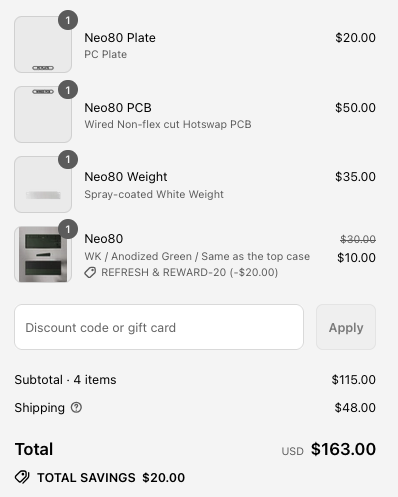Click the Neo80 PCB product name
This screenshot has width=398, height=497.
pyautogui.click(x=118, y=108)
